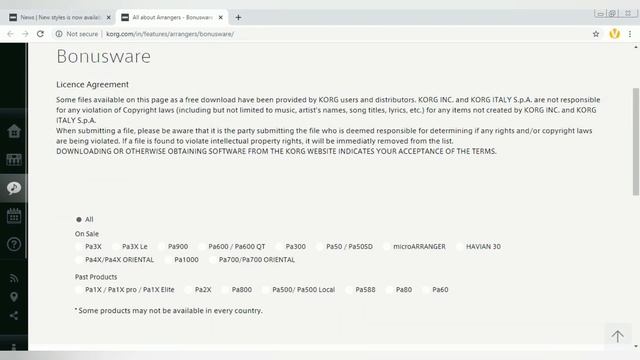Screen dimensions: 640x360
Task: Choose the Pa2X past product option
Action: pyautogui.click(x=188, y=290)
